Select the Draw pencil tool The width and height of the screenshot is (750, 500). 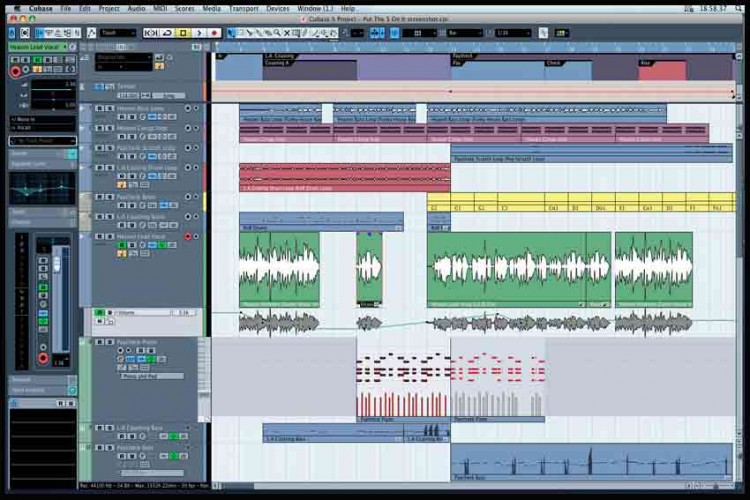click(x=305, y=33)
